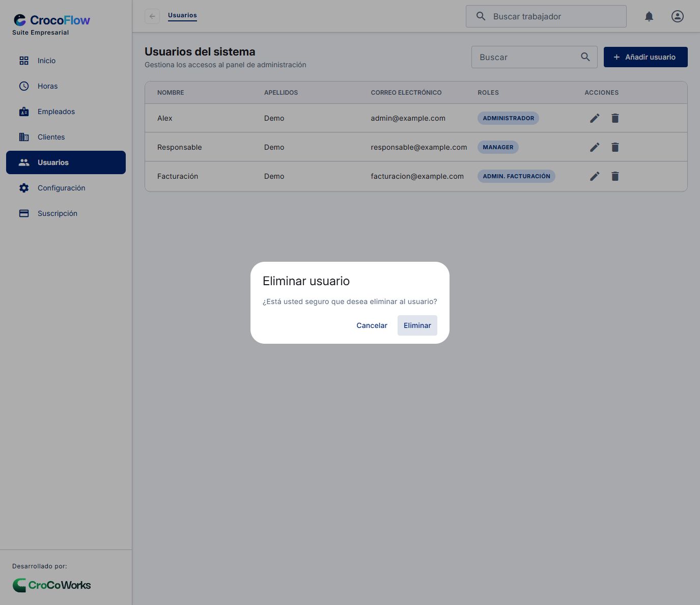Click the ADMINISTRADOR role badge
The width and height of the screenshot is (700, 605).
click(508, 118)
